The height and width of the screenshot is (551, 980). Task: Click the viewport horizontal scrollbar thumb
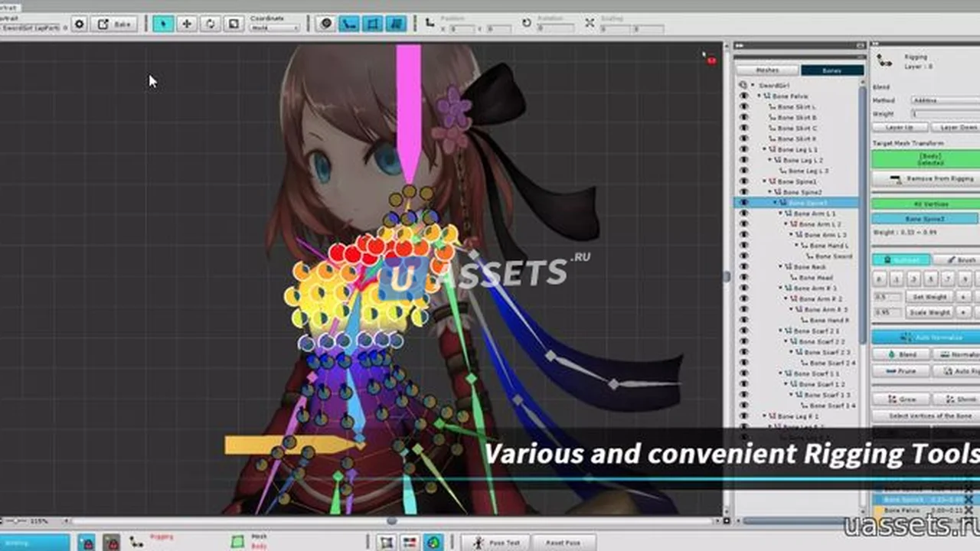pos(391,521)
